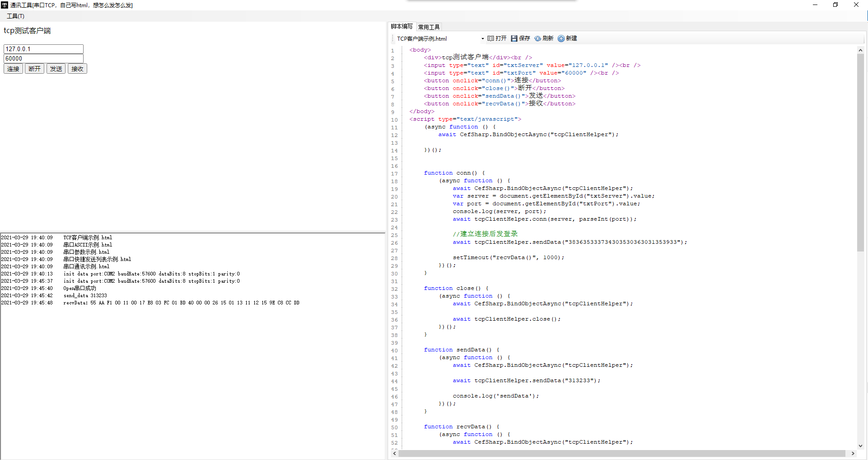868x460 pixels.
Task: Click the horizontal scroll right arrow
Action: (x=853, y=453)
